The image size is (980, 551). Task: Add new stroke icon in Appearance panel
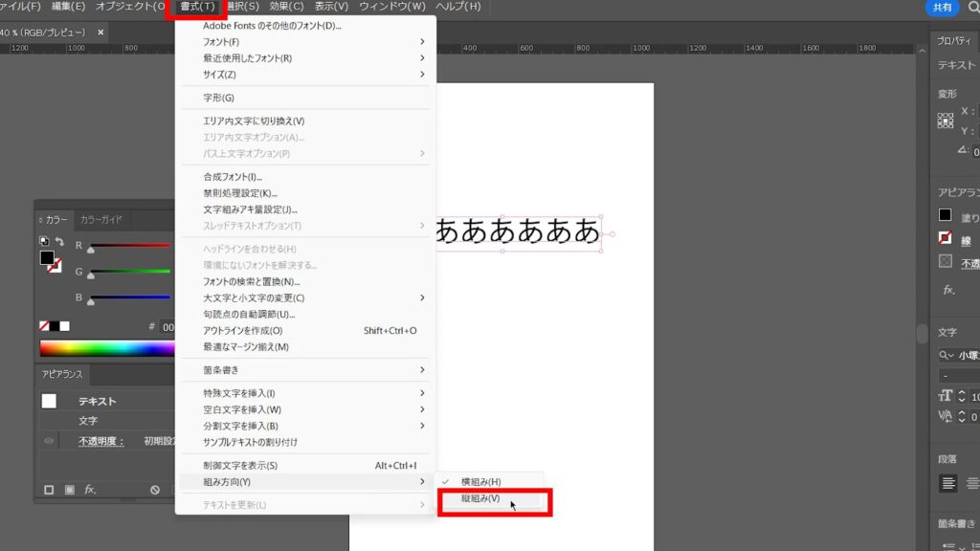coord(49,490)
